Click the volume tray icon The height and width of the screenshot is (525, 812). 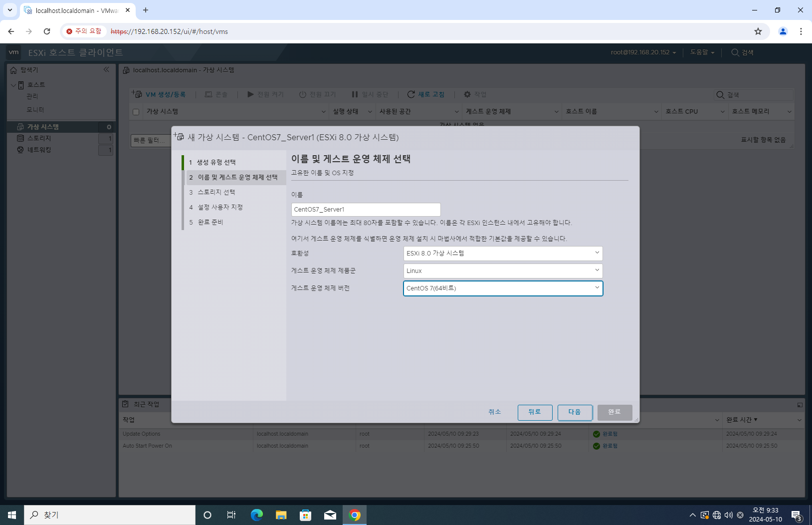coord(729,515)
